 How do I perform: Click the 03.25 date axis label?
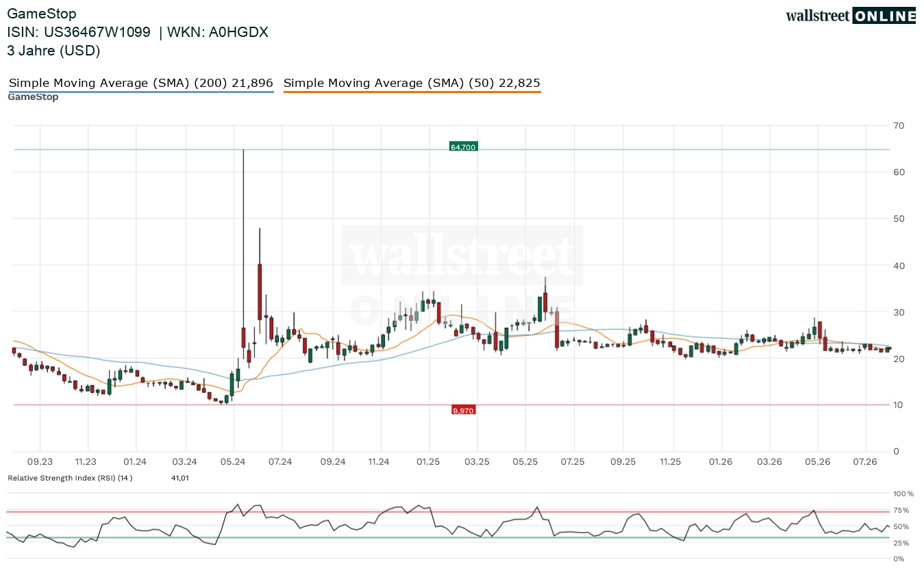coord(476,462)
